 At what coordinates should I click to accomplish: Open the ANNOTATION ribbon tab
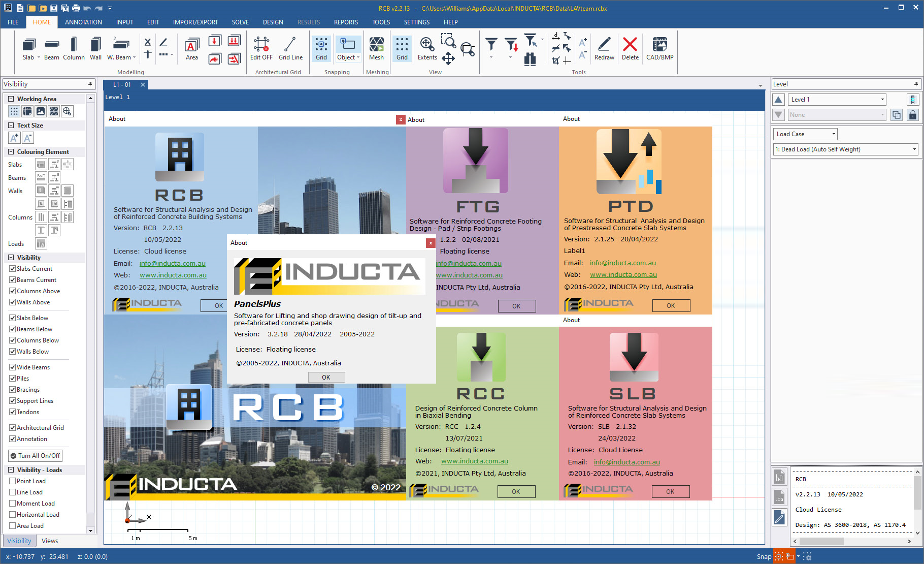pyautogui.click(x=83, y=22)
